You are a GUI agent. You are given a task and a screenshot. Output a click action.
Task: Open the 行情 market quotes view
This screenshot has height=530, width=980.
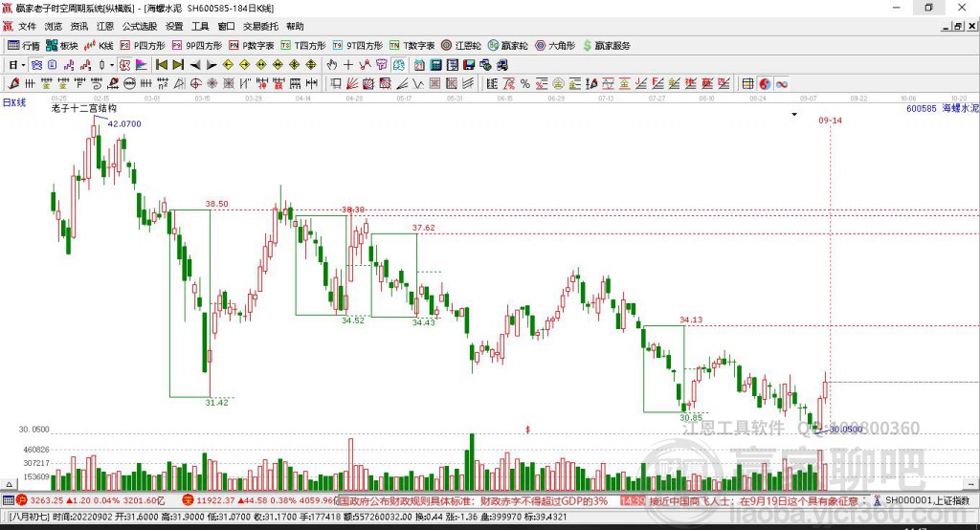click(x=24, y=46)
